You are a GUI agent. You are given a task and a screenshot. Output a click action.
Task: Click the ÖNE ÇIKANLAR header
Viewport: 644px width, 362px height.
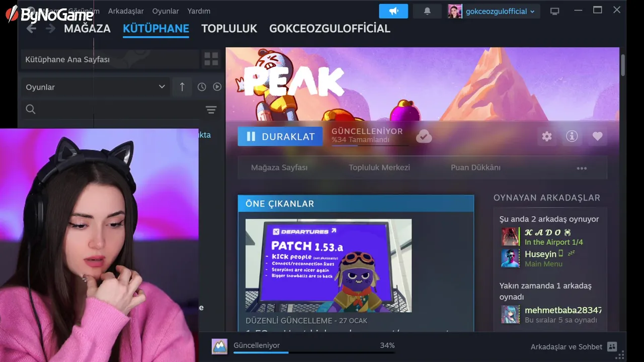click(x=356, y=204)
